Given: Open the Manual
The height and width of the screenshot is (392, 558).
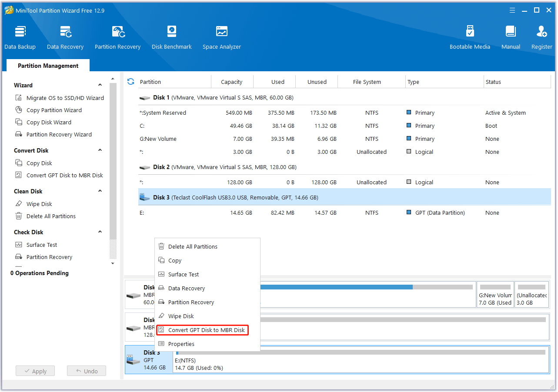Looking at the screenshot, I should point(511,38).
